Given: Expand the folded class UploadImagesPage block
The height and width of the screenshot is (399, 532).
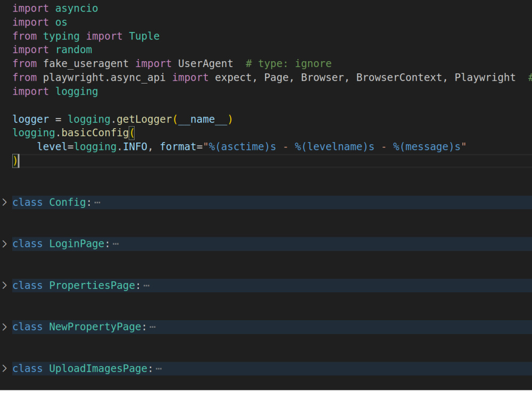Looking at the screenshot, I should click(4, 369).
